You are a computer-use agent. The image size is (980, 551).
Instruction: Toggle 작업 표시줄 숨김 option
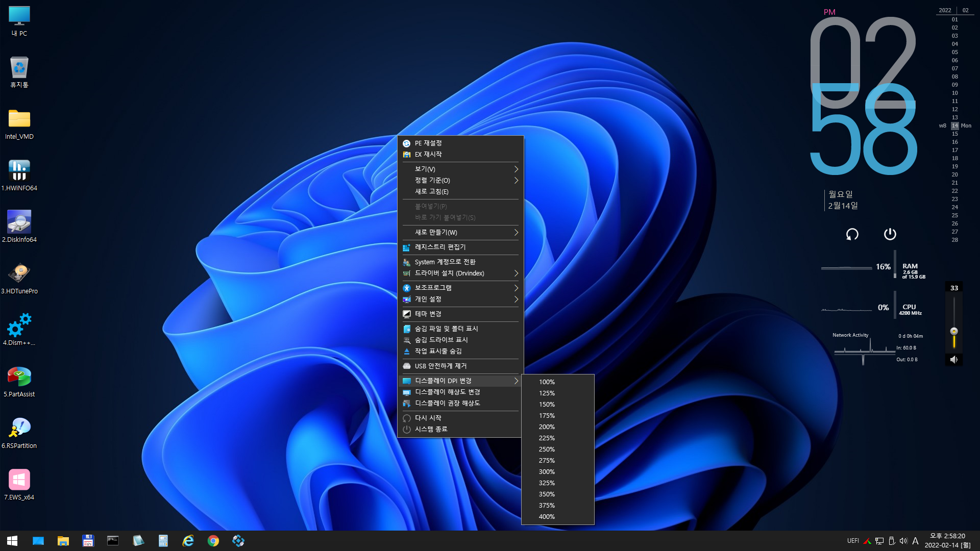(460, 351)
